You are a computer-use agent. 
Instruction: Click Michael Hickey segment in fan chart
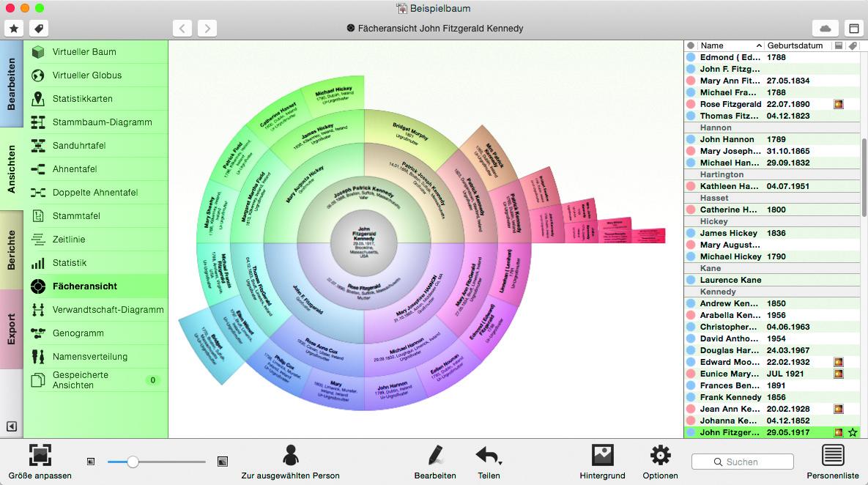tap(334, 95)
